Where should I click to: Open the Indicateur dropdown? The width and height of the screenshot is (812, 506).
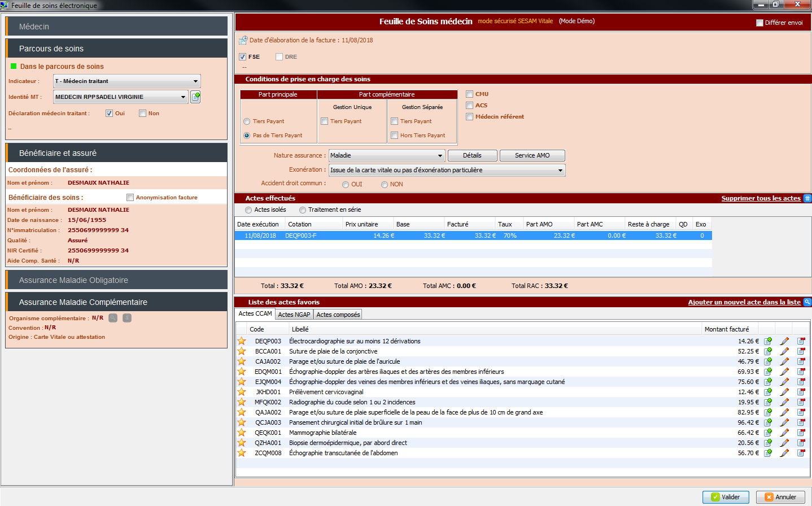click(127, 81)
